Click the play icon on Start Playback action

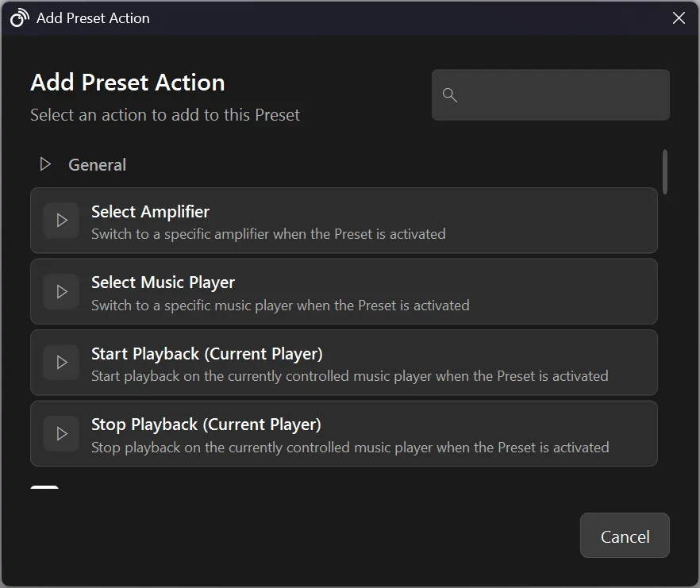click(x=61, y=363)
